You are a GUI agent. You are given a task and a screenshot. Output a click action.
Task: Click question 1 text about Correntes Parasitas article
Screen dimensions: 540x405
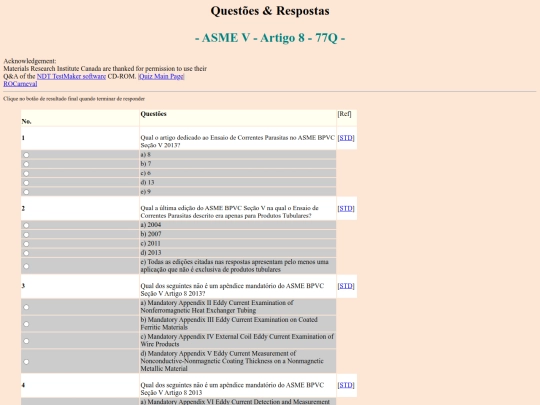point(238,142)
